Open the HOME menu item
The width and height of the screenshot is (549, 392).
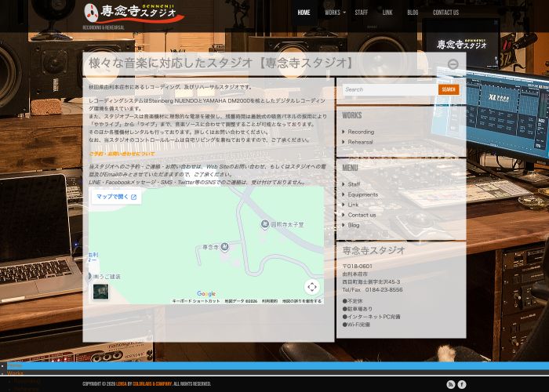tap(304, 13)
